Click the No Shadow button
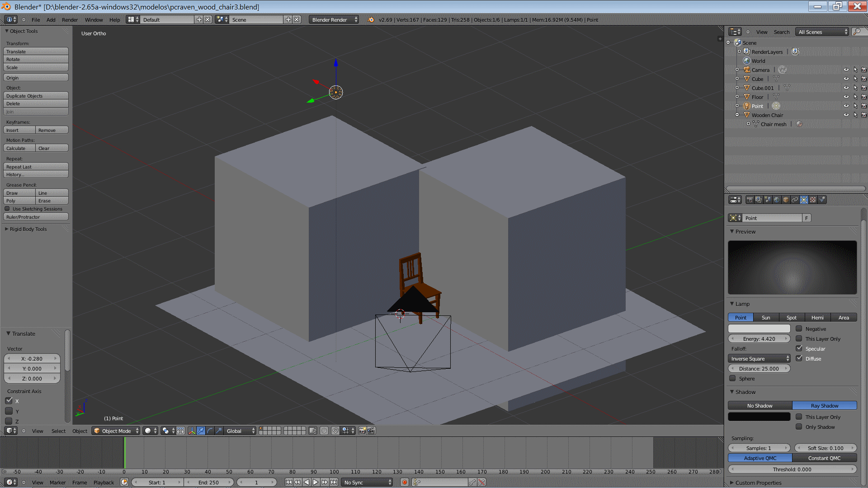868x488 pixels. click(759, 406)
